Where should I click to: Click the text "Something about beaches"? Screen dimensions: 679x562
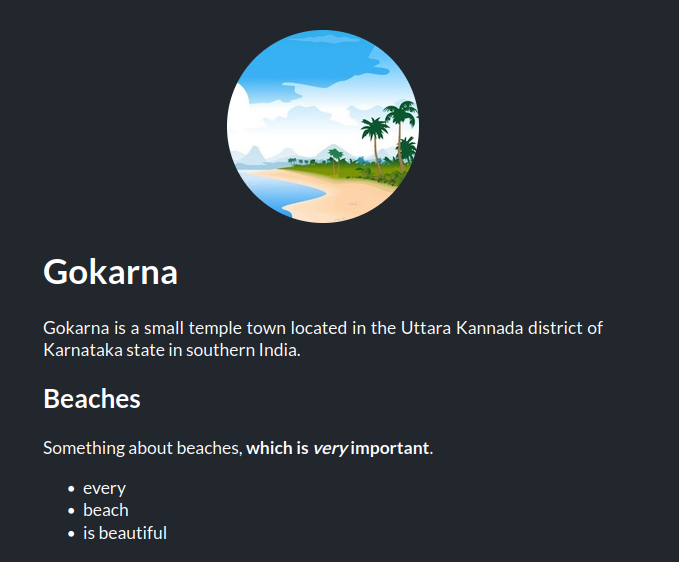(x=142, y=448)
